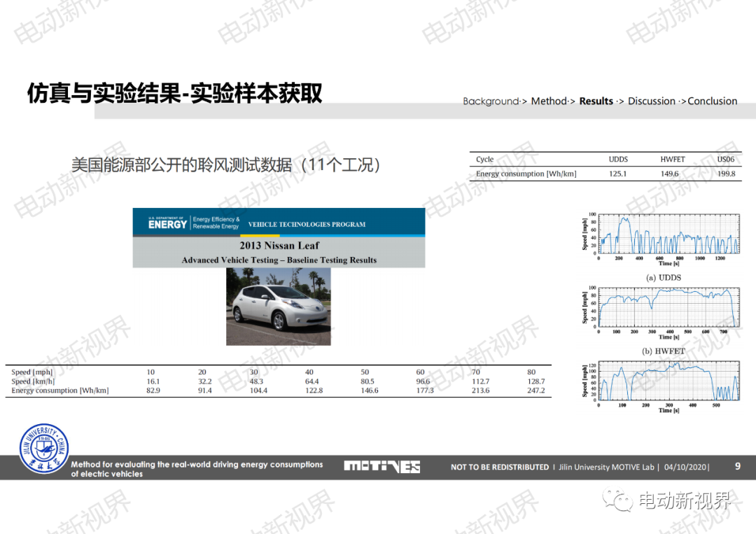Click 'Energy consumption [Wh/km]' in the cycle table
Screen dimensions: 756x534
point(526,174)
